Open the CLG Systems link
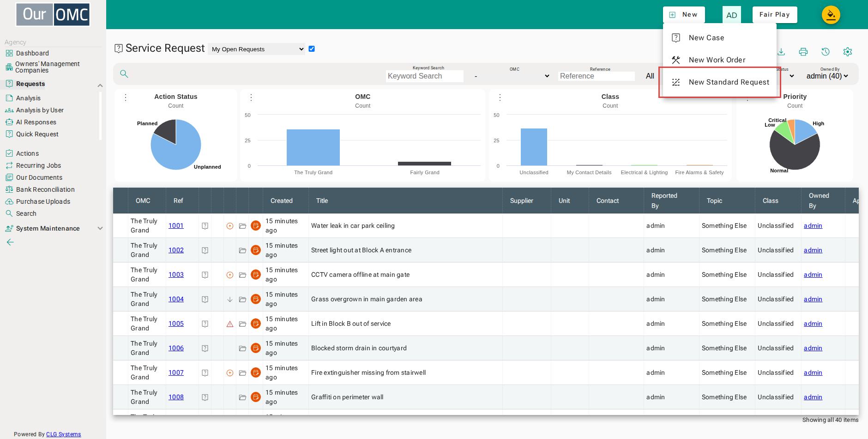Image resolution: width=868 pixels, height=439 pixels. (64, 434)
